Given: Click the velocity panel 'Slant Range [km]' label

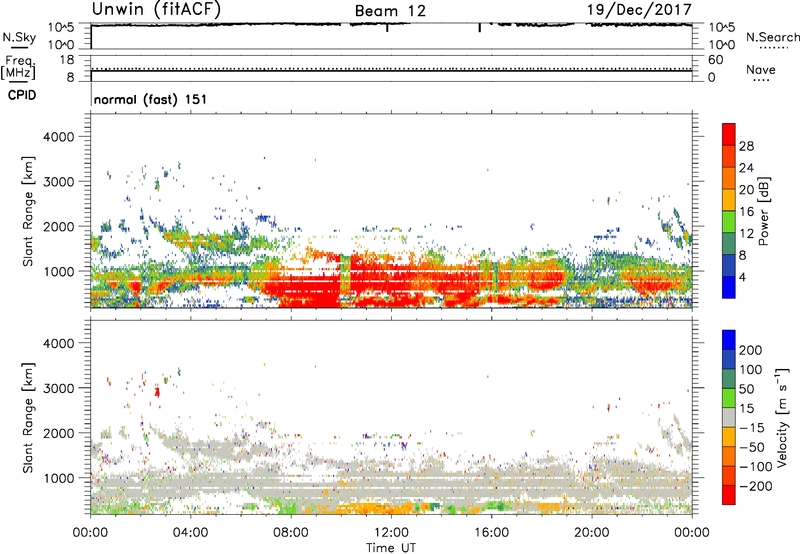Looking at the screenshot, I should pyautogui.click(x=28, y=418).
